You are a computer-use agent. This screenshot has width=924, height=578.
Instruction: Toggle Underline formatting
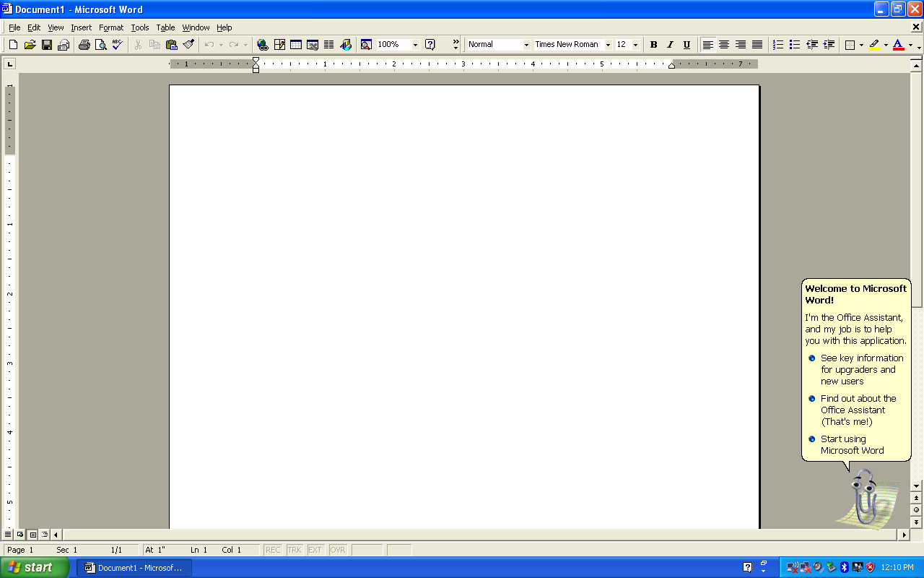pos(687,45)
